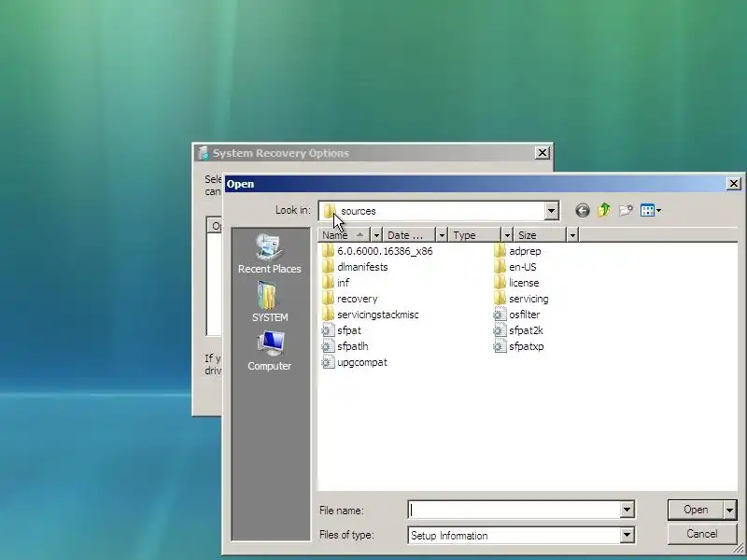Select the dlmanifests folder icon
Screen dimensions: 747x560
328,267
